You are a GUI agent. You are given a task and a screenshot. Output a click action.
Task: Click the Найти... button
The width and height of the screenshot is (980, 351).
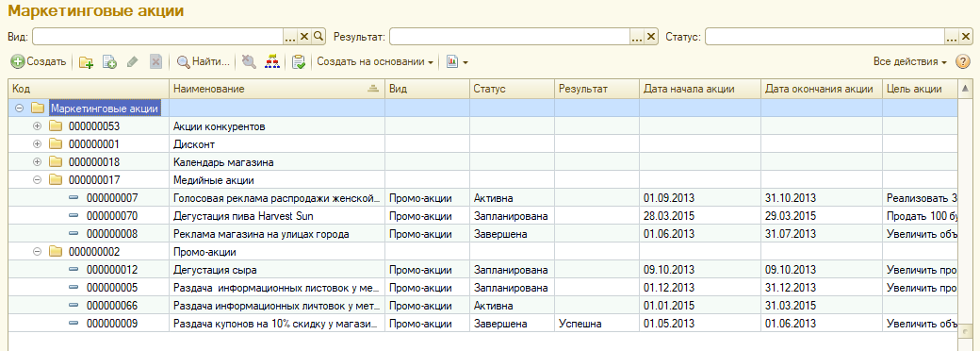point(204,62)
